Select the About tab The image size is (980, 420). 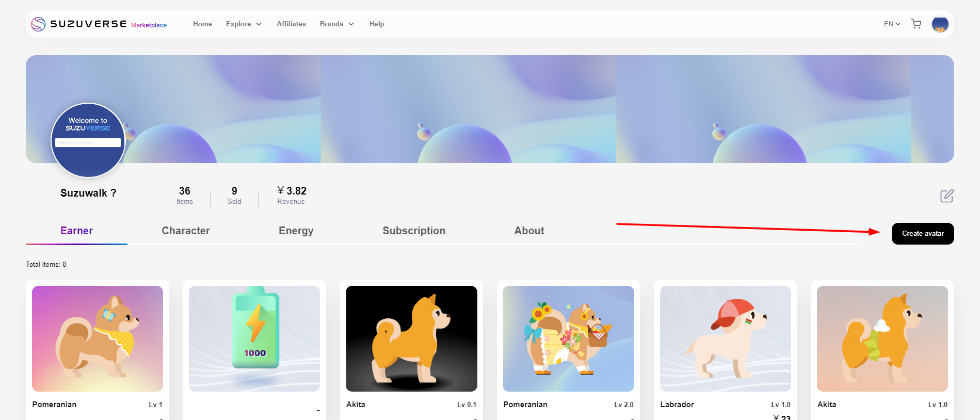tap(529, 231)
